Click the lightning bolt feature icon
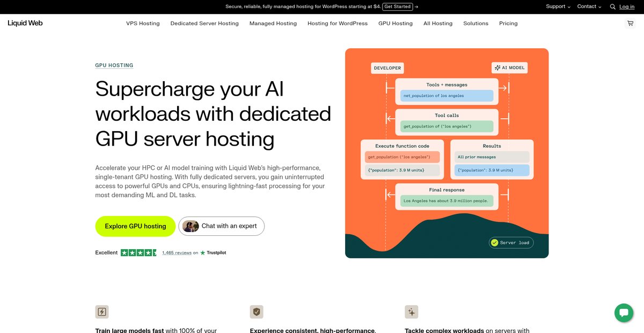This screenshot has height=333, width=644. point(102,312)
